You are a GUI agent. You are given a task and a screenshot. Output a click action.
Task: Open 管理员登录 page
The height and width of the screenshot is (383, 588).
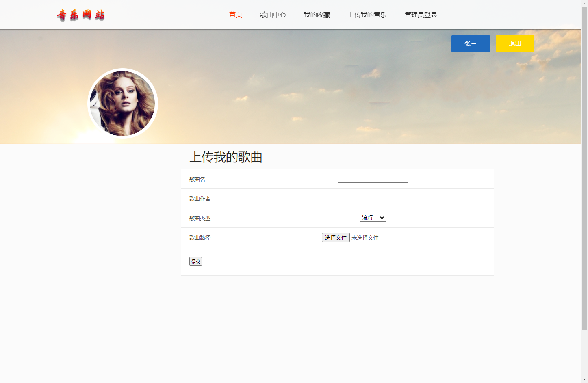coord(420,15)
